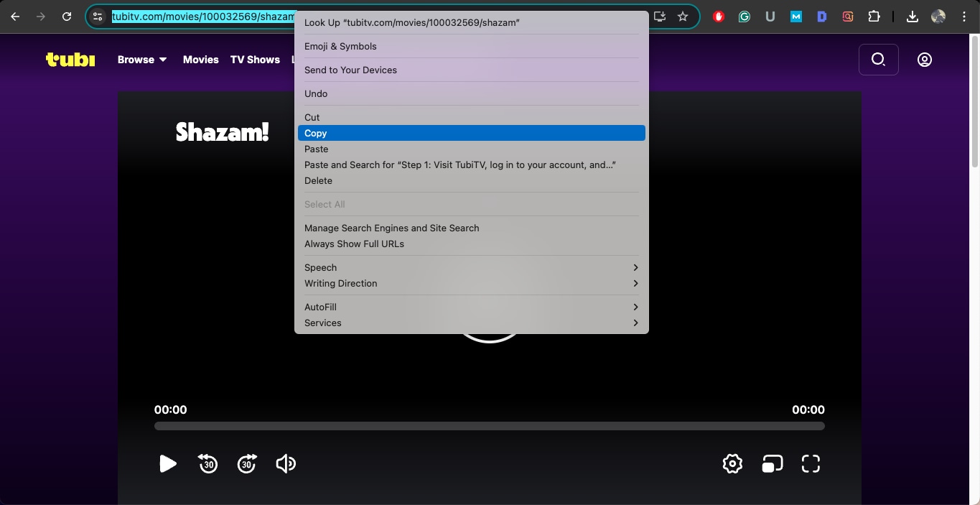
Task: Rewind 30 seconds
Action: click(x=207, y=464)
